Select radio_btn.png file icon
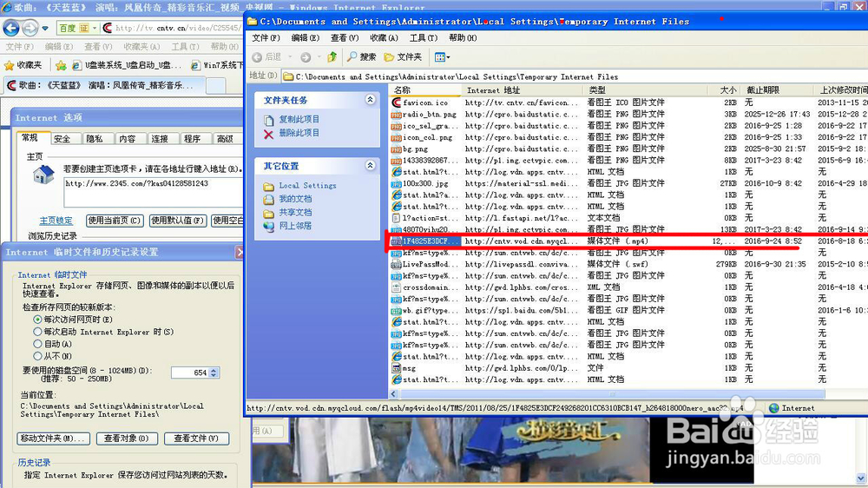Image resolution: width=868 pixels, height=488 pixels. (x=396, y=114)
